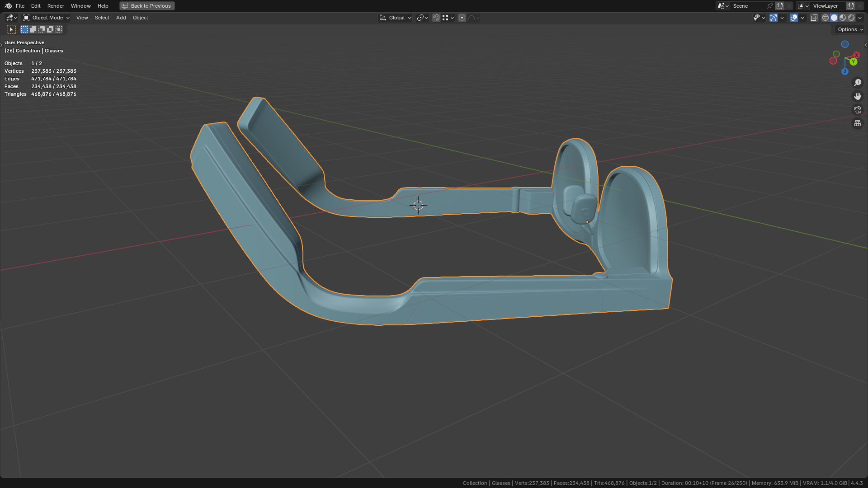Toggle X-ray display mode

coord(814,18)
